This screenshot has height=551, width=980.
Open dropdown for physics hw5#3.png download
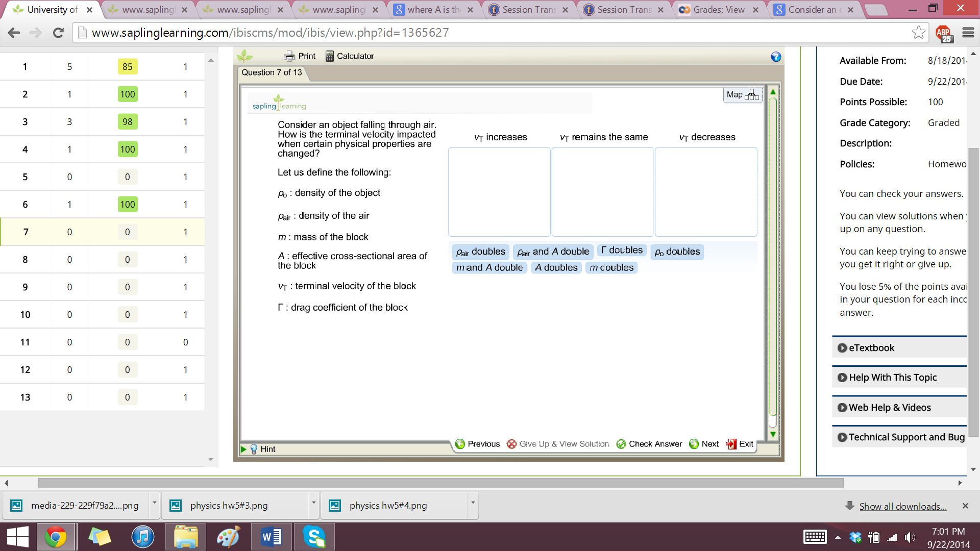tap(313, 503)
